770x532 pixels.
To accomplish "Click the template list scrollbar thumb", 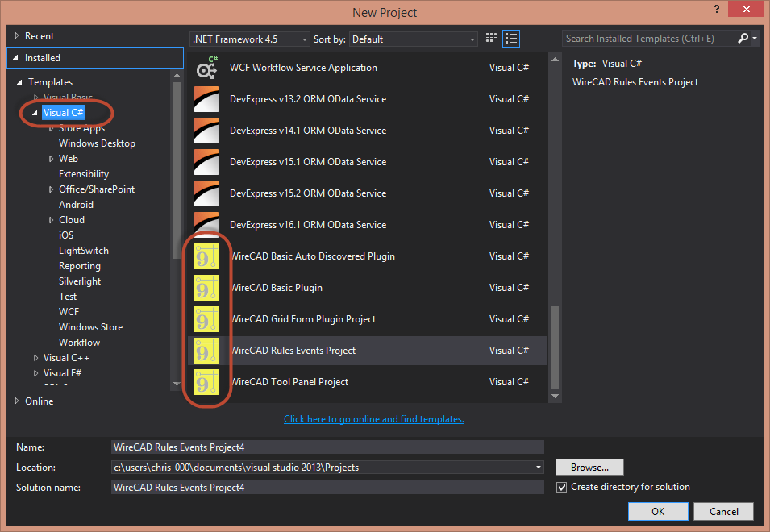I will coord(555,347).
